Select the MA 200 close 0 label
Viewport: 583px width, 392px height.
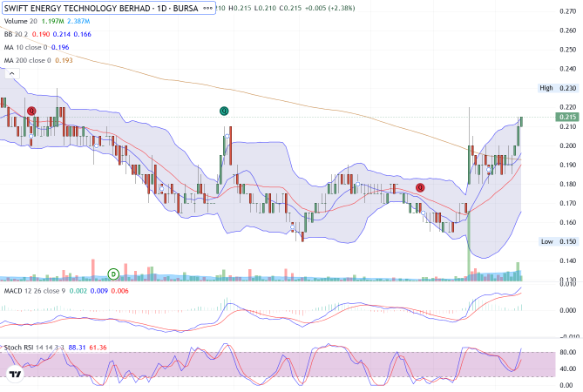click(28, 60)
